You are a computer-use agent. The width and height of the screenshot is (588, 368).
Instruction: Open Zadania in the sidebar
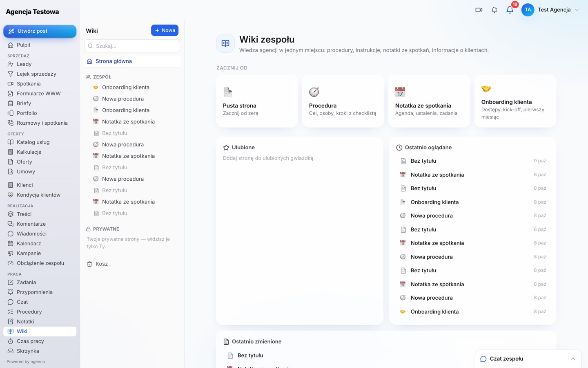[40, 283]
